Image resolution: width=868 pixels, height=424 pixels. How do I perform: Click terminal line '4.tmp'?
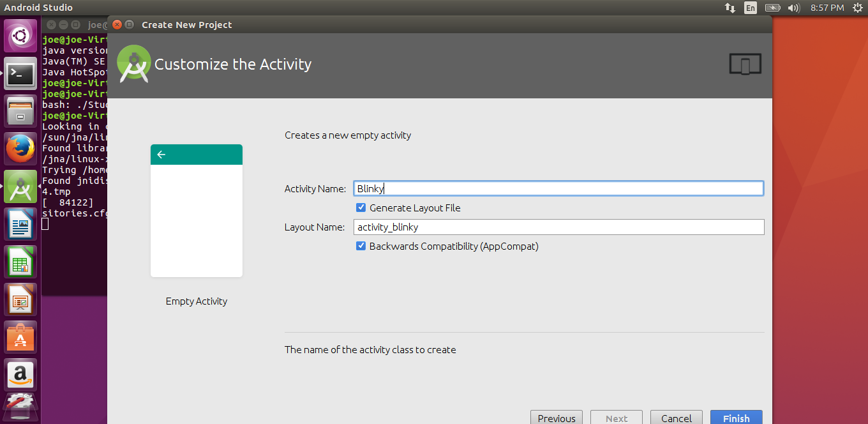[x=56, y=192]
